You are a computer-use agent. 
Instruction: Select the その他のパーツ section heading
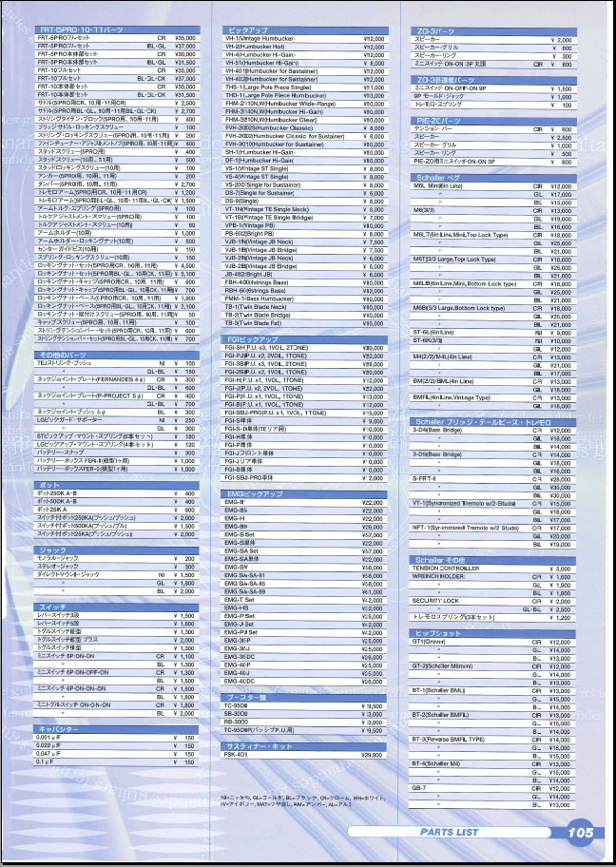tap(117, 355)
